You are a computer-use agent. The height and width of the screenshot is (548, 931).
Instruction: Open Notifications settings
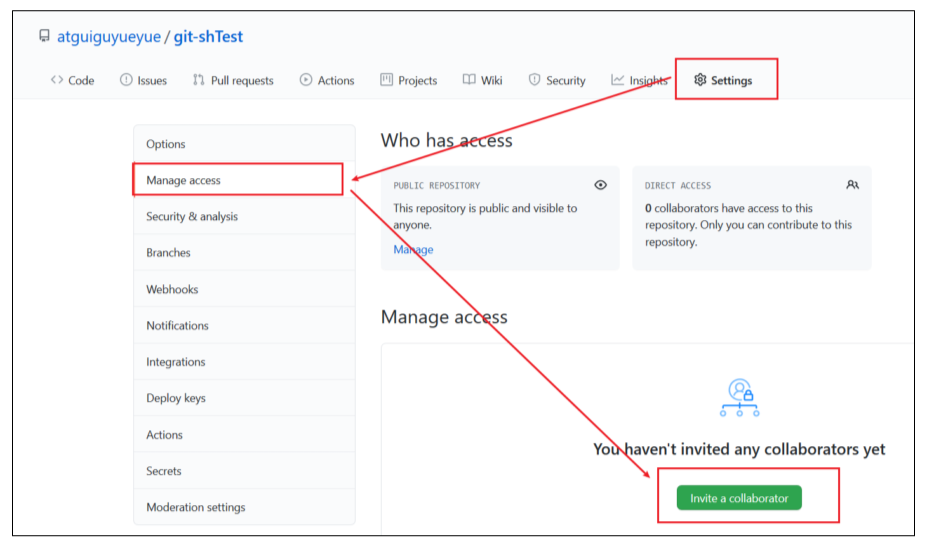pos(245,325)
